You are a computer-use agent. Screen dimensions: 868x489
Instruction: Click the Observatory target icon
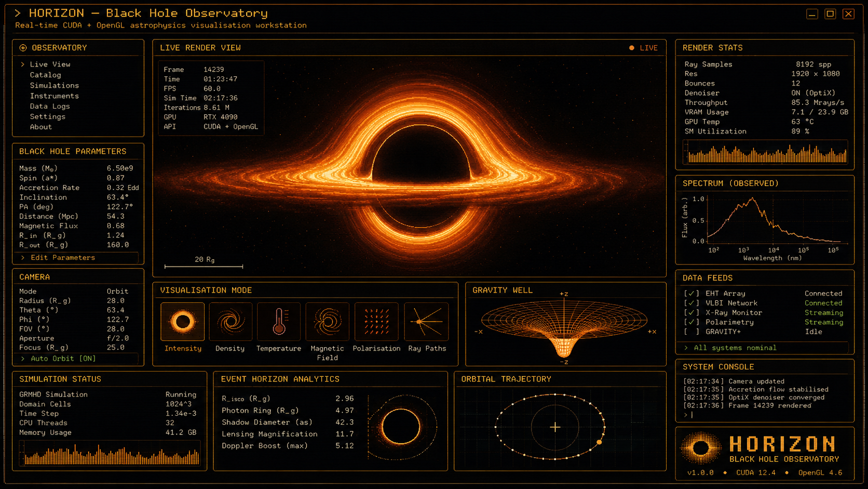pyautogui.click(x=23, y=48)
